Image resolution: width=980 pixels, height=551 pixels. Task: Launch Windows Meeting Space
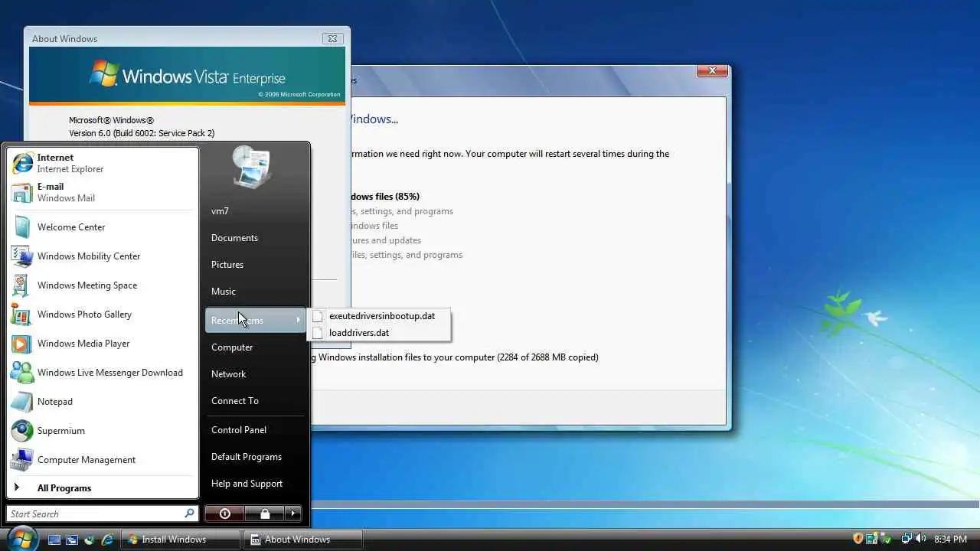pos(103,285)
